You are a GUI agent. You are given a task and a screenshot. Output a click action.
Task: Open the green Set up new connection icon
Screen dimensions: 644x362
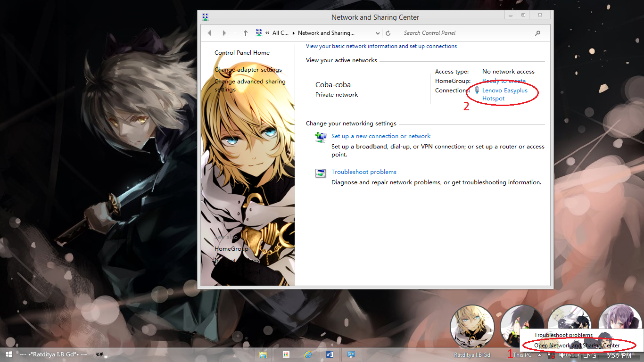pos(320,137)
